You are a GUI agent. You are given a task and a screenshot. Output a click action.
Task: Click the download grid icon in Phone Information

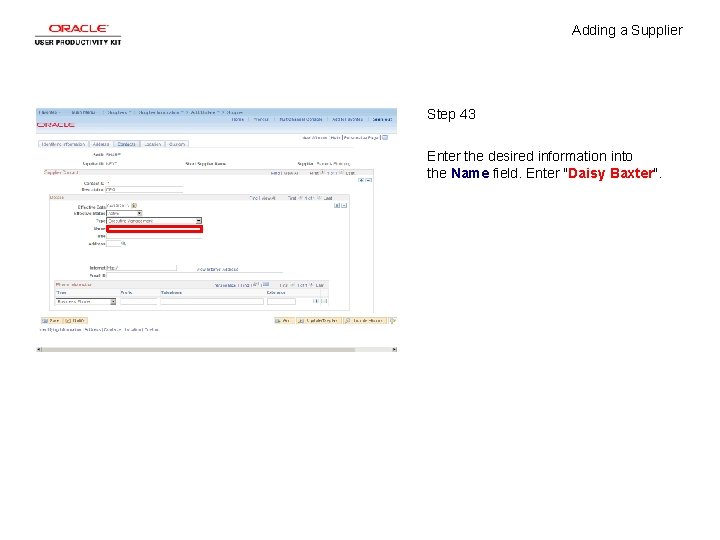tap(266, 285)
